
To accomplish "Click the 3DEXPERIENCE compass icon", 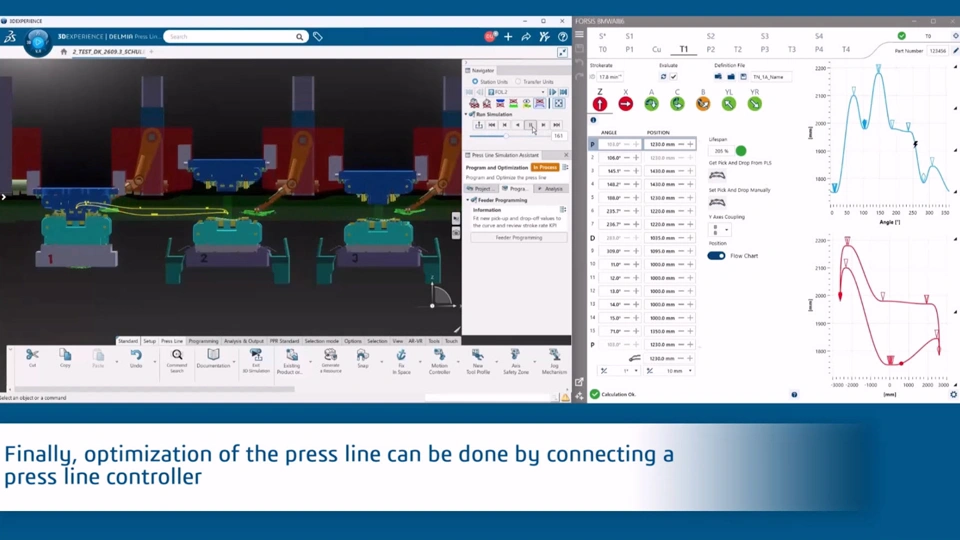I will [x=37, y=42].
